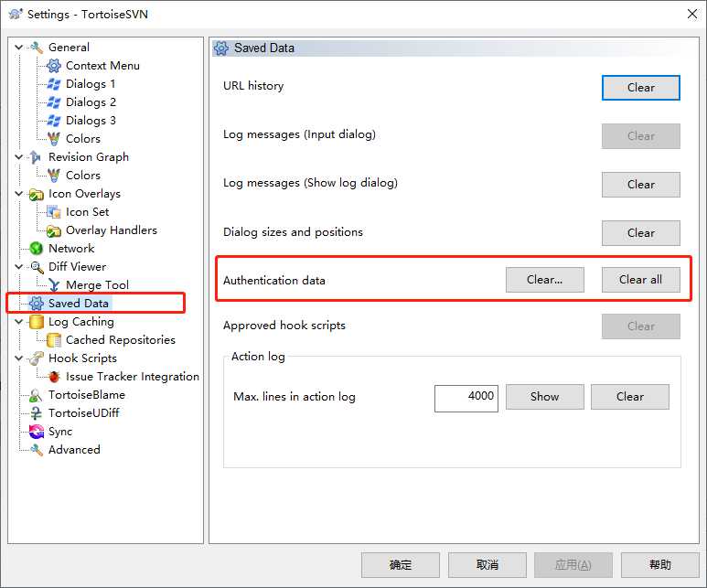Viewport: 707px width, 588px height.
Task: Click the TortoiseSVN title bar icon
Action: (x=16, y=14)
